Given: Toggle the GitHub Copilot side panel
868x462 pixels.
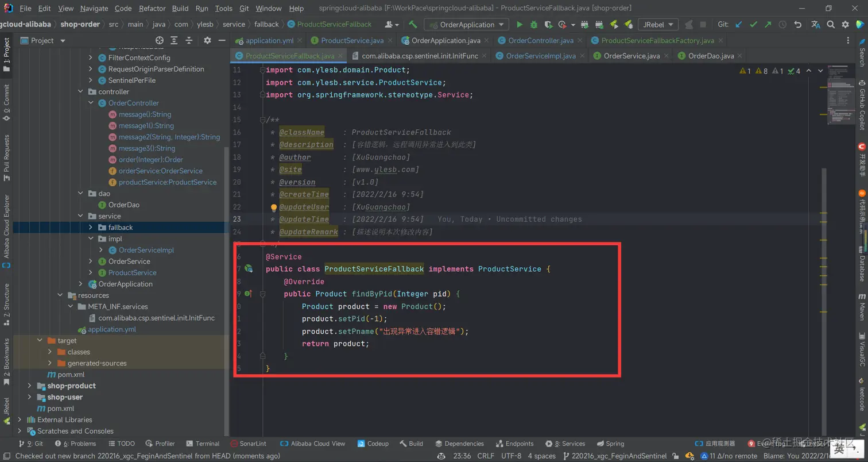Looking at the screenshot, I should click(862, 105).
